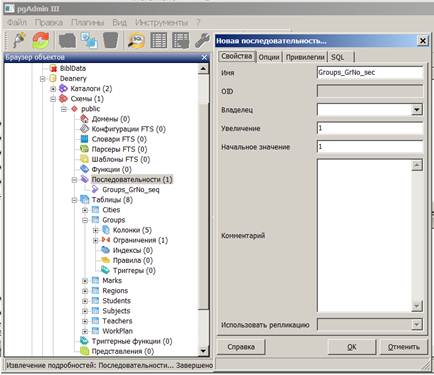Viewport: 434px width, 375px height.
Task: Click the Отменить button
Action: [x=404, y=347]
